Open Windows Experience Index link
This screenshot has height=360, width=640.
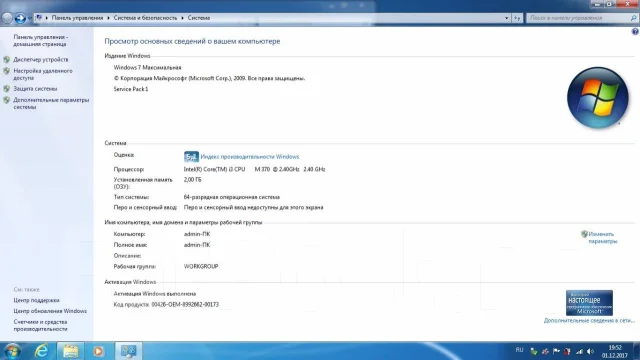pyautogui.click(x=250, y=157)
